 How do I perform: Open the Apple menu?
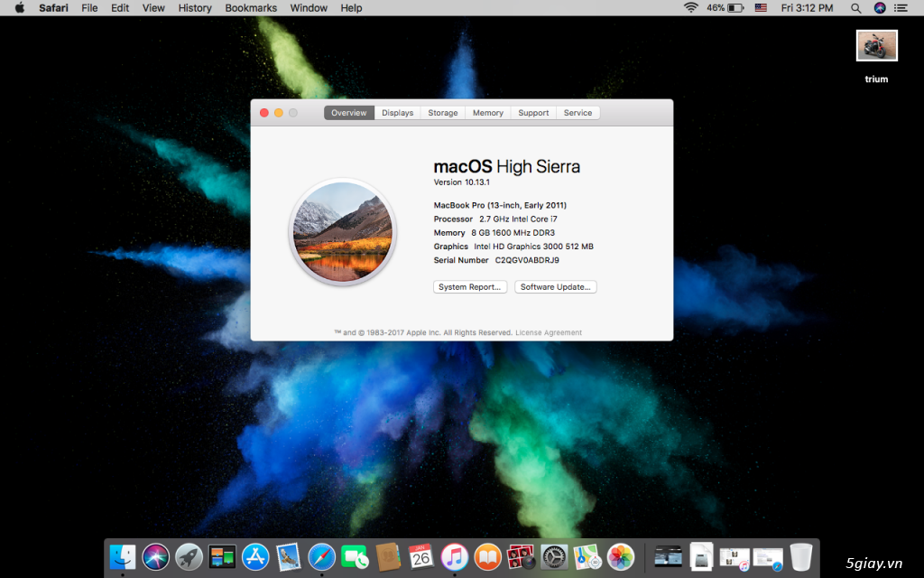tap(20, 7)
